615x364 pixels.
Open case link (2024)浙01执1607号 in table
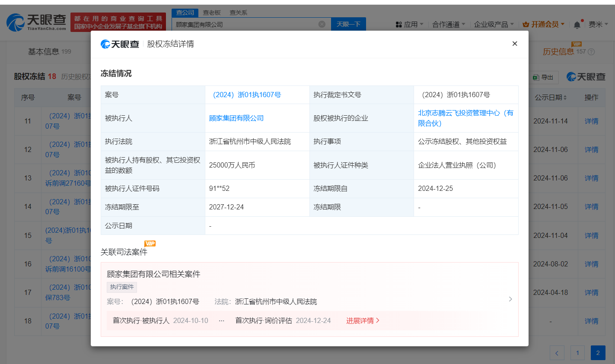click(x=247, y=95)
